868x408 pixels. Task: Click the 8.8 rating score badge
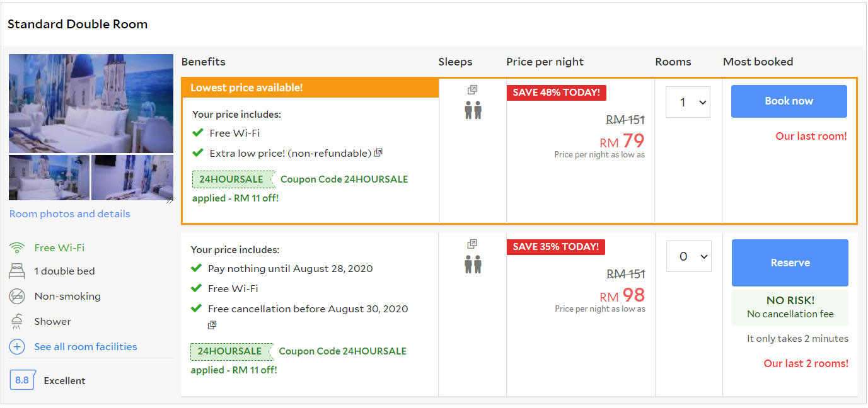tap(22, 380)
